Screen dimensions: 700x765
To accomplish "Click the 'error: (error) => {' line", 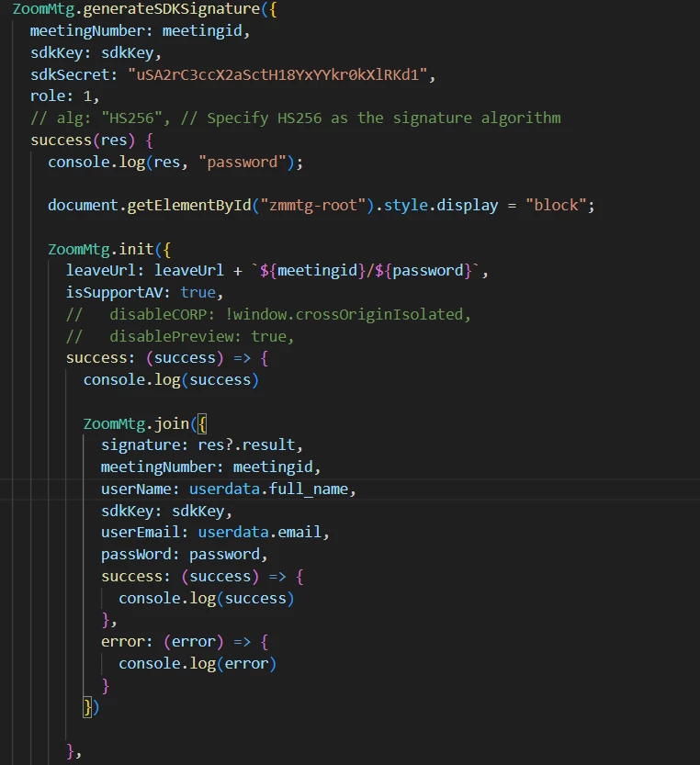I will tap(185, 642).
